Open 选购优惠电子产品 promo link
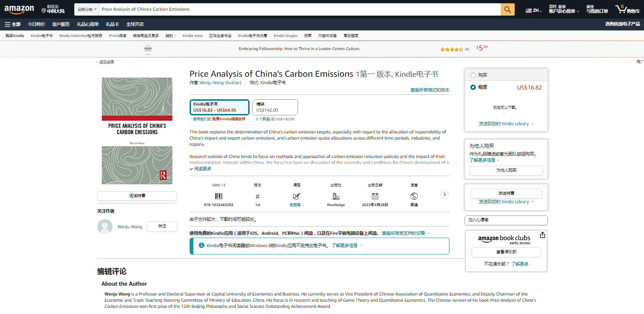Viewport: 644px width, 314px height. coord(622,24)
